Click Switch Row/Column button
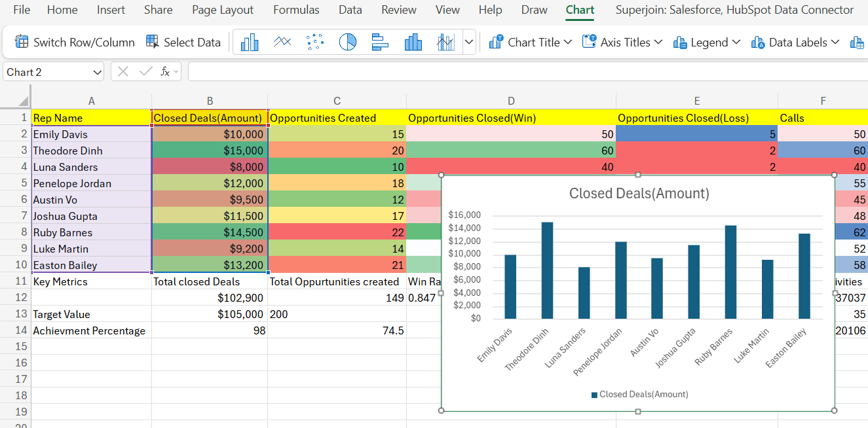868x428 pixels. tap(75, 43)
